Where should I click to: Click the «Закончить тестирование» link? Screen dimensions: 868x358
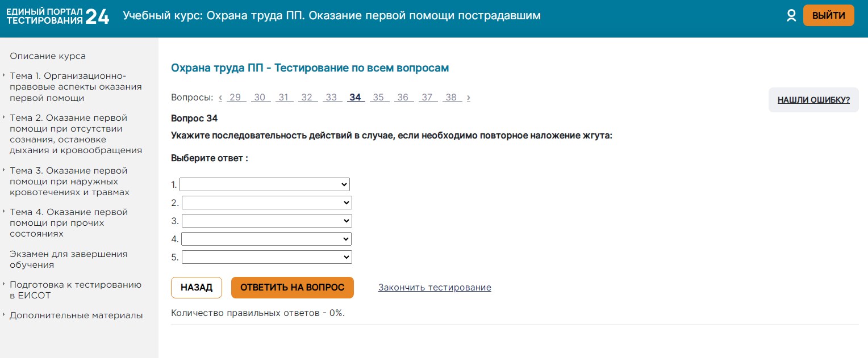[x=435, y=288]
